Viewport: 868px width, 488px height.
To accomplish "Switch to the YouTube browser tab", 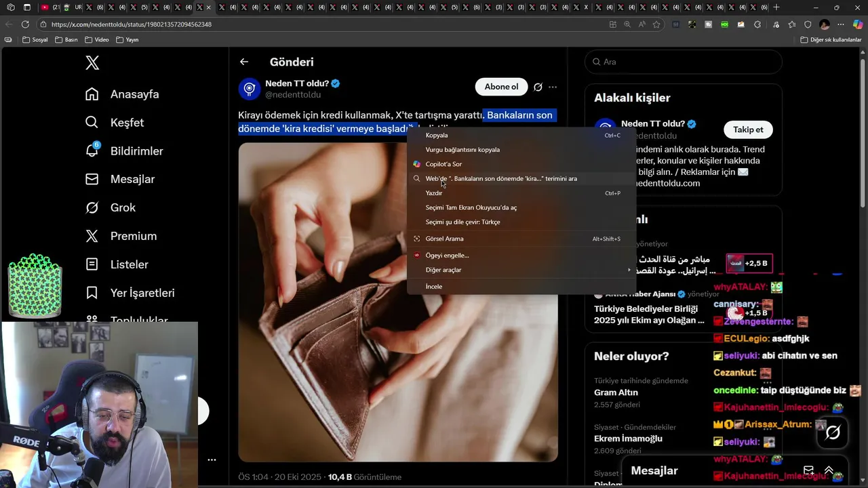I will coord(50,7).
